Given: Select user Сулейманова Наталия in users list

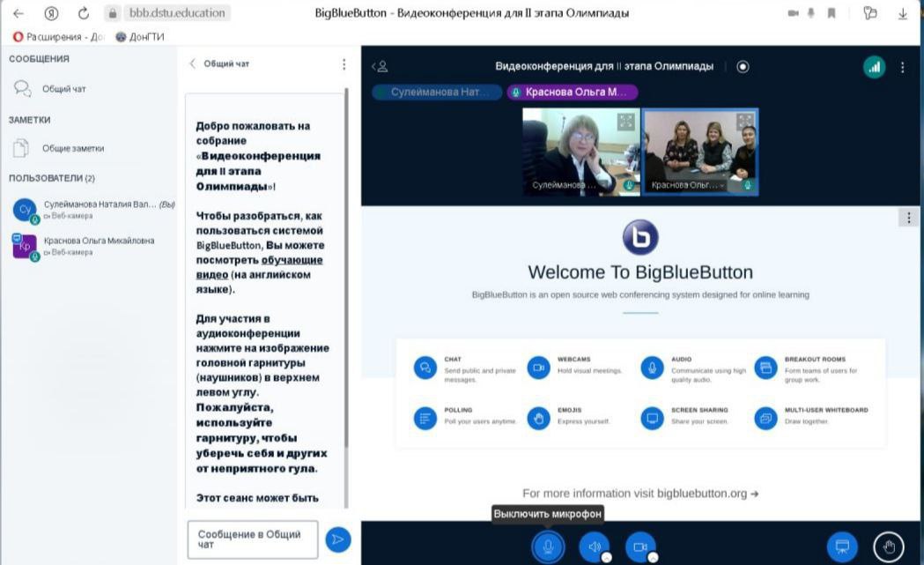Looking at the screenshot, I should [93, 210].
